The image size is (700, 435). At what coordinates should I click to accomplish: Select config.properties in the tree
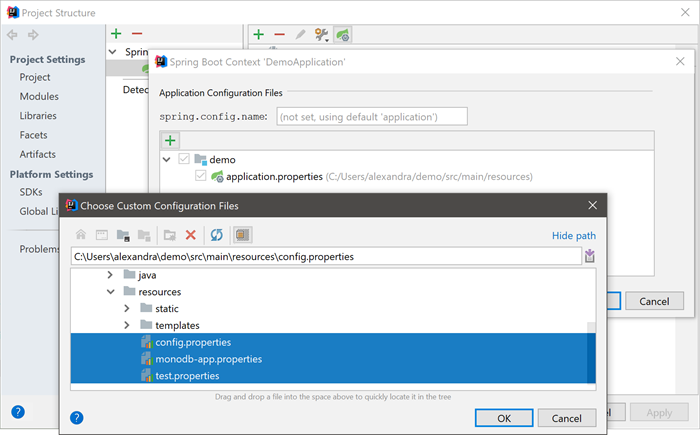[333, 342]
